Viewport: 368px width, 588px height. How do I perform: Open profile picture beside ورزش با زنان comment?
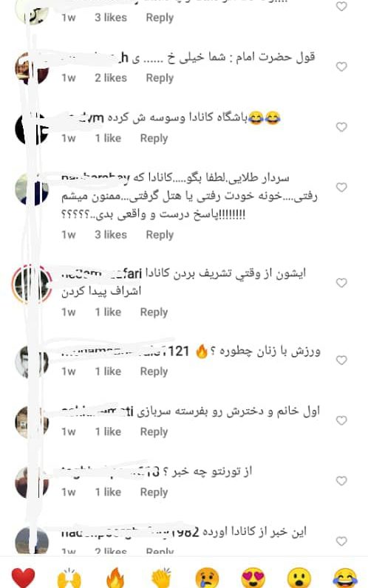pyautogui.click(x=32, y=362)
